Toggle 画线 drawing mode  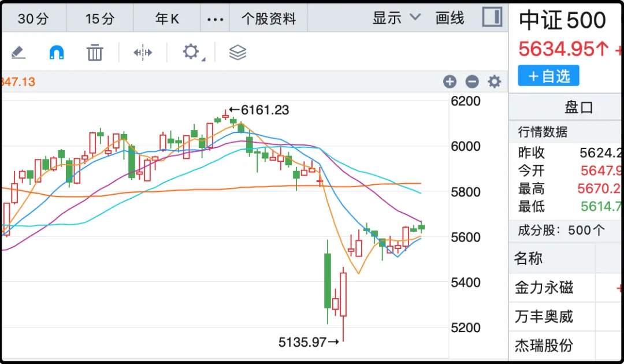pyautogui.click(x=450, y=18)
